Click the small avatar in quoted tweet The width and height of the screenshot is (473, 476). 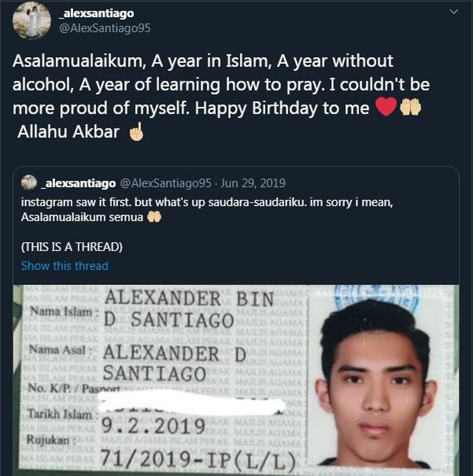click(x=29, y=182)
